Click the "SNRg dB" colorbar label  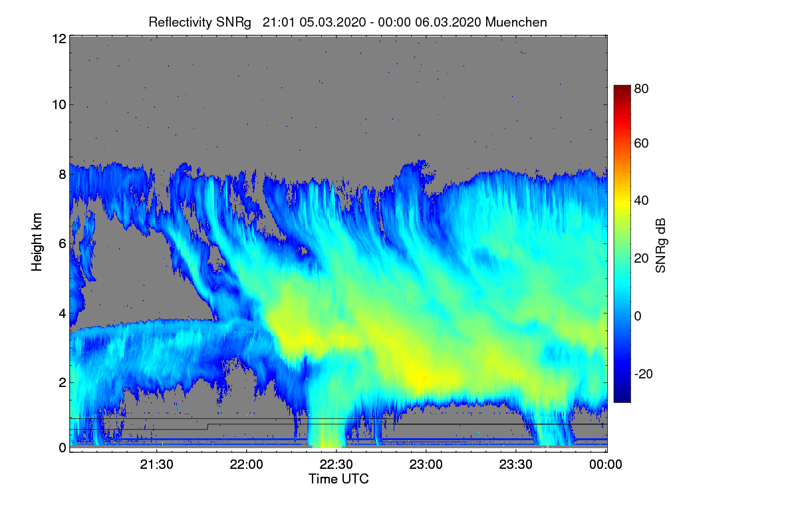(x=661, y=247)
